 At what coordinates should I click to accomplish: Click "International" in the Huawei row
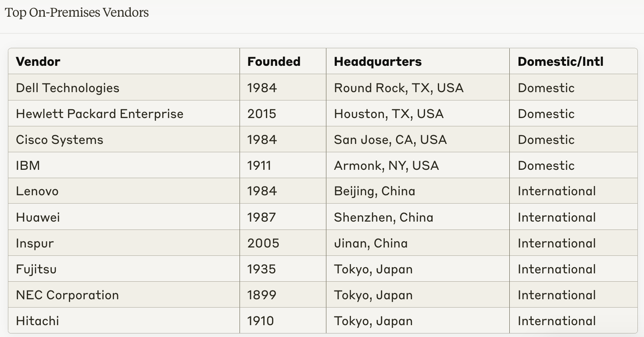tap(557, 217)
